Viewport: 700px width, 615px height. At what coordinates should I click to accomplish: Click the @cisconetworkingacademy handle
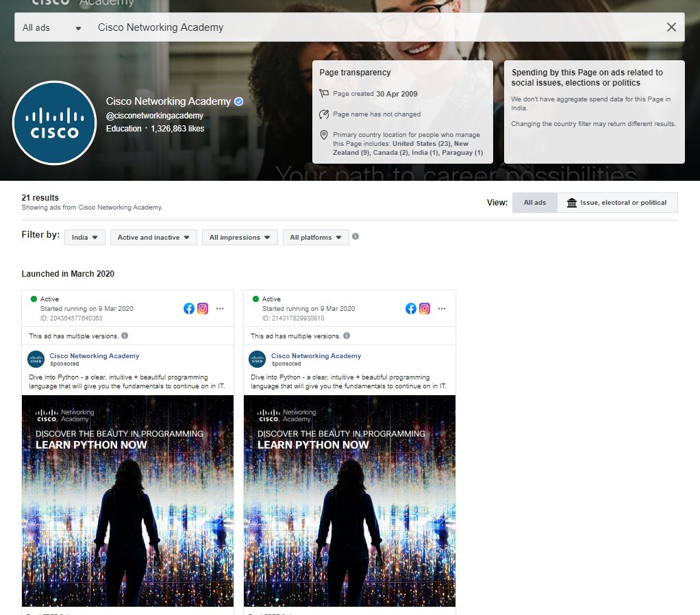point(155,116)
